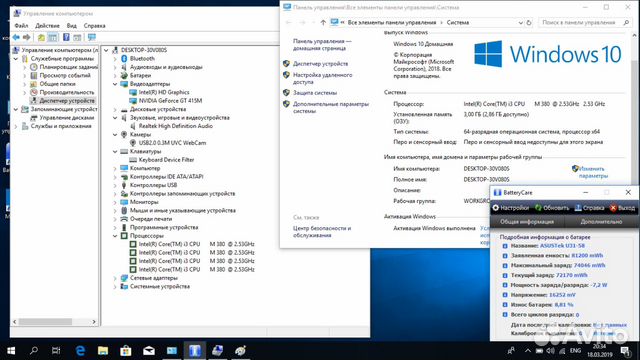Click Панель управления домашняя страница link
640x360 pixels.
click(322, 44)
